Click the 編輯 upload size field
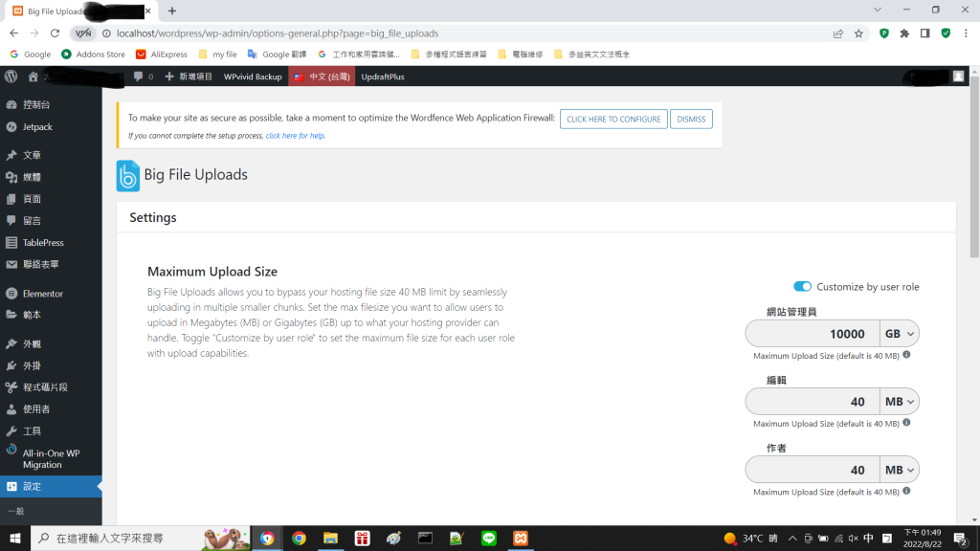Image resolution: width=980 pixels, height=551 pixels. coord(813,402)
